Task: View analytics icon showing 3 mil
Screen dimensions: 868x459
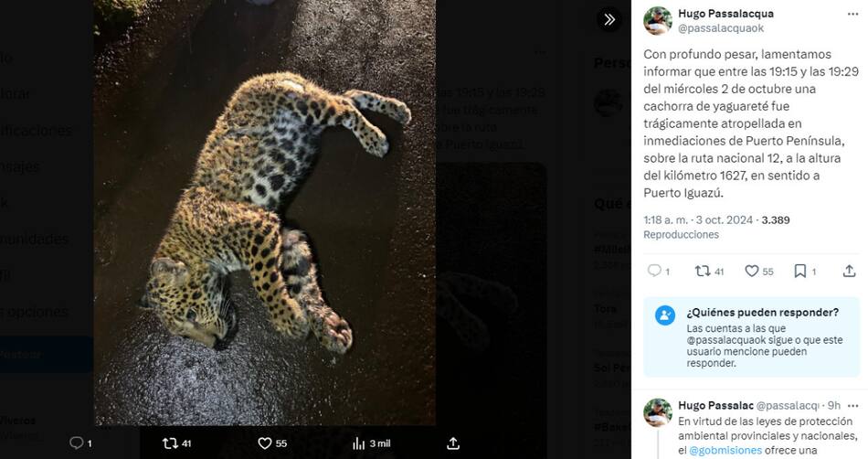Action: [359, 443]
